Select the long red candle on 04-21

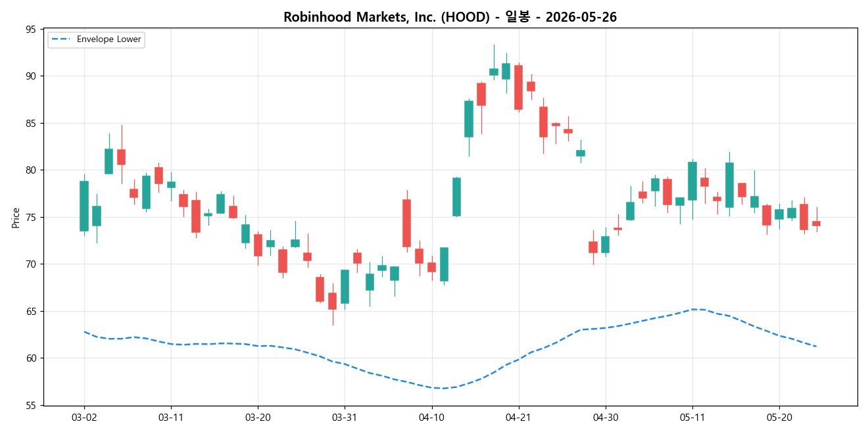click(518, 87)
